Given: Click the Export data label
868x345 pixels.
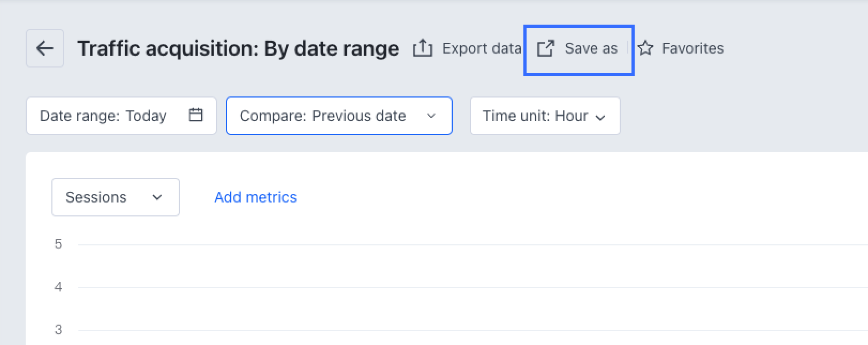Looking at the screenshot, I should point(482,48).
